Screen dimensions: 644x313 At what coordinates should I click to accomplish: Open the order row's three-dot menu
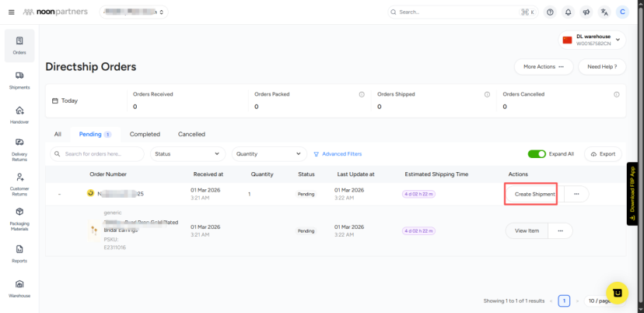click(576, 194)
